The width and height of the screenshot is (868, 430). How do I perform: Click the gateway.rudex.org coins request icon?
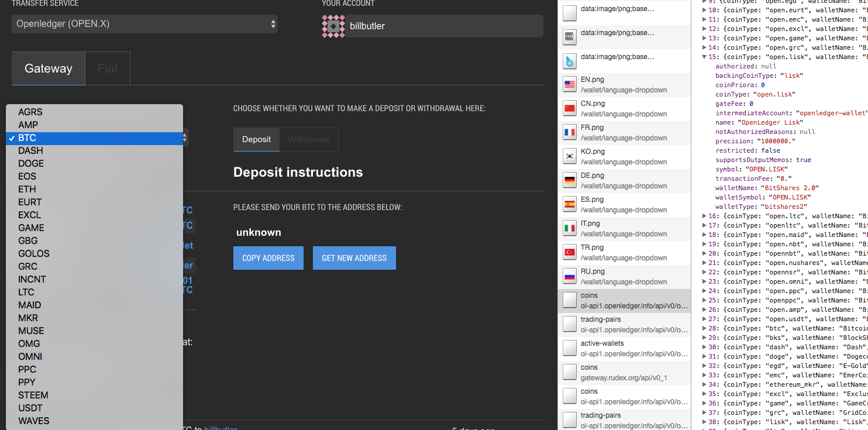570,373
